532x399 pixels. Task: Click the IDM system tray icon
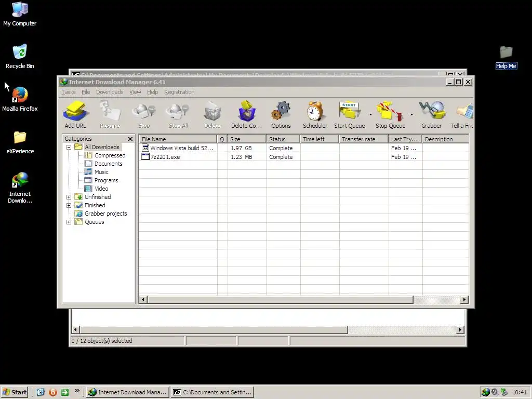(486, 392)
